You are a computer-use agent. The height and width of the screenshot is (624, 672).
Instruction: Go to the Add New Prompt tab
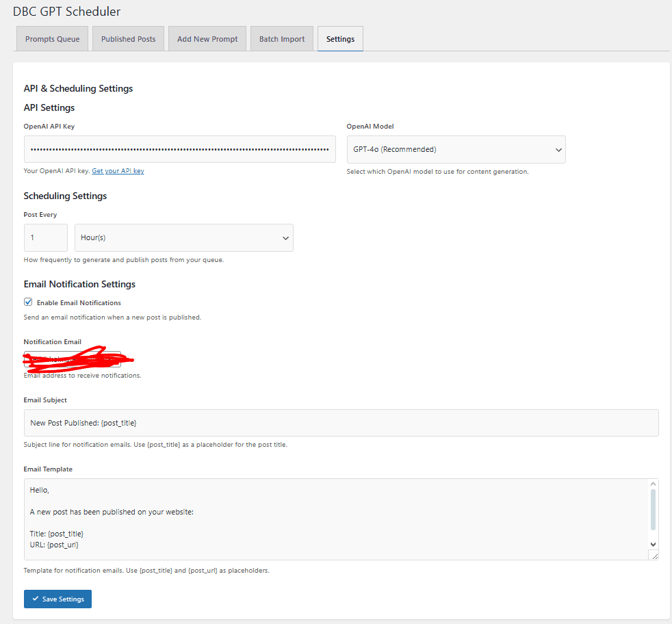pyautogui.click(x=207, y=39)
